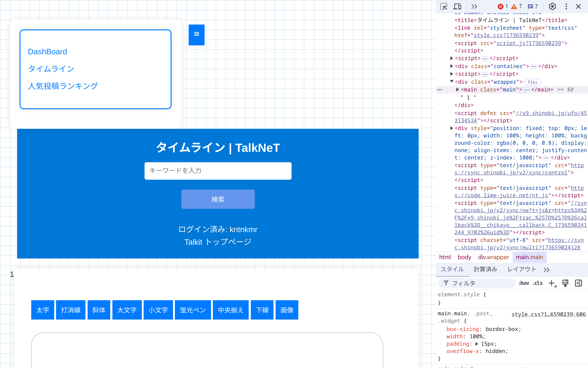
Task: Expand the position fixed div node
Action: [452, 128]
